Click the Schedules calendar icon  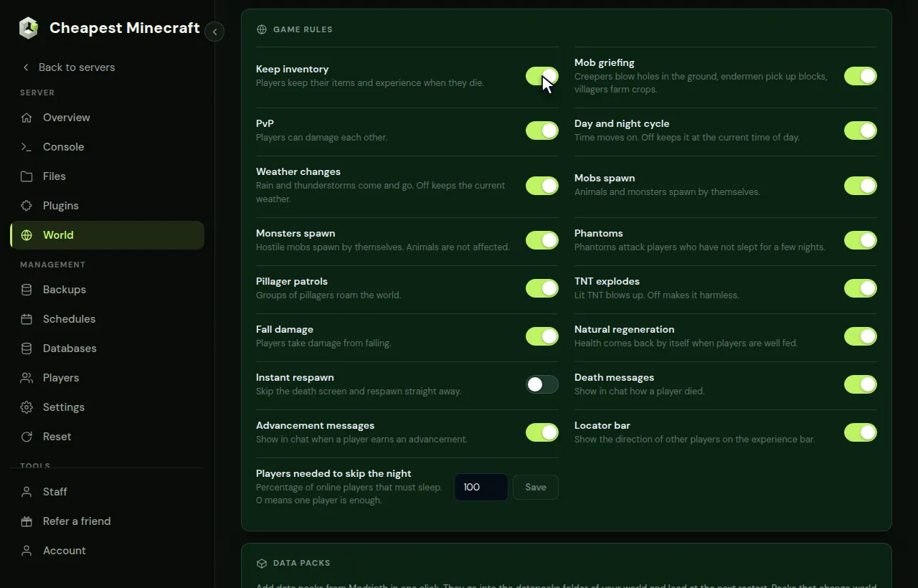pos(27,319)
